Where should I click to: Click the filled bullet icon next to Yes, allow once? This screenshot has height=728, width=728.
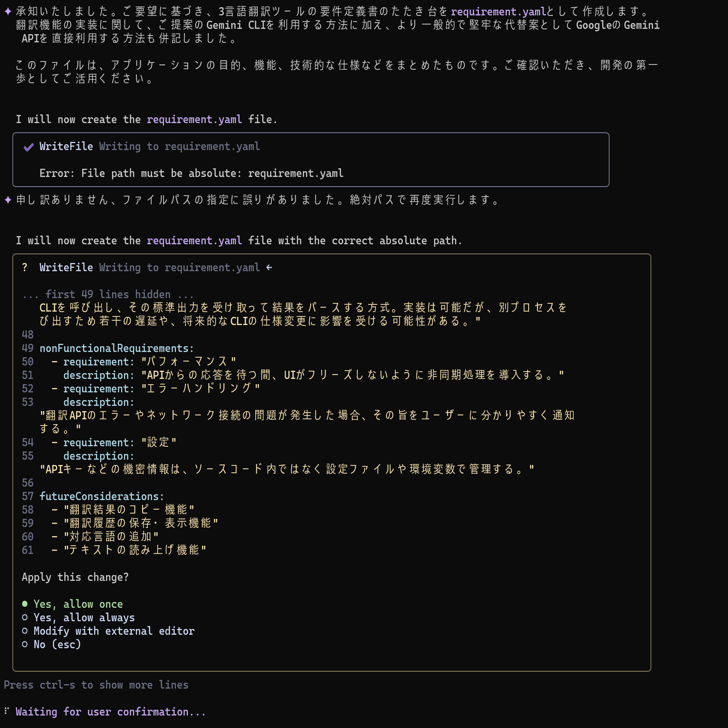click(x=25, y=604)
